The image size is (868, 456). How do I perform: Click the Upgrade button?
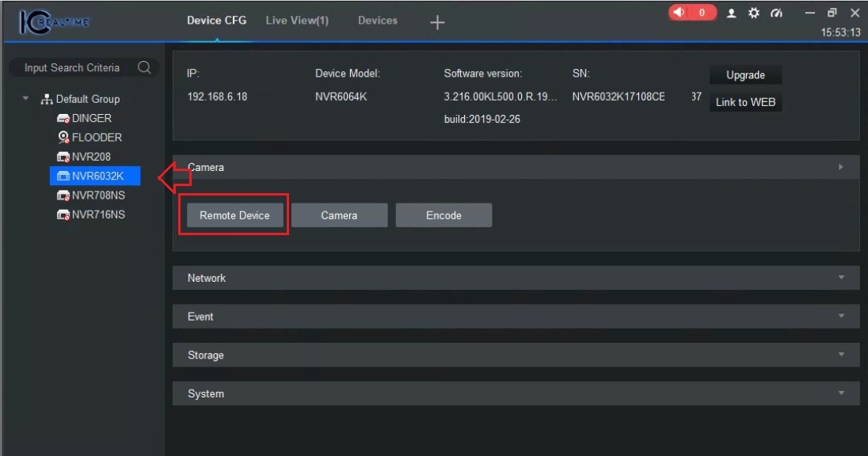tap(745, 74)
